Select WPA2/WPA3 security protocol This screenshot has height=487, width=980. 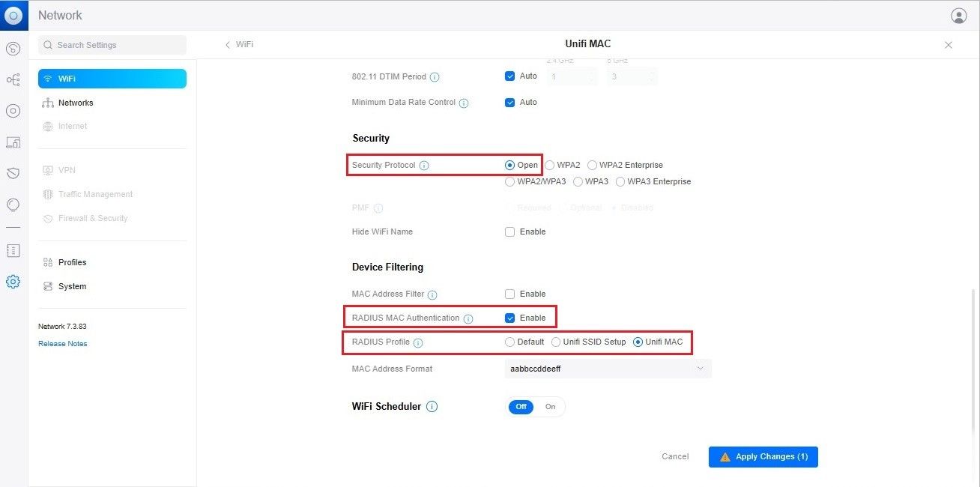(510, 181)
